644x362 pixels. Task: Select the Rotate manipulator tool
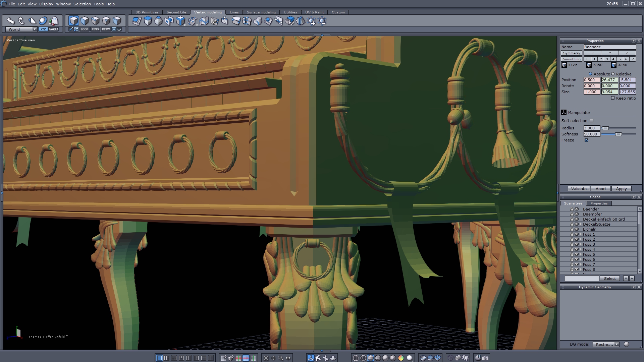(21, 21)
